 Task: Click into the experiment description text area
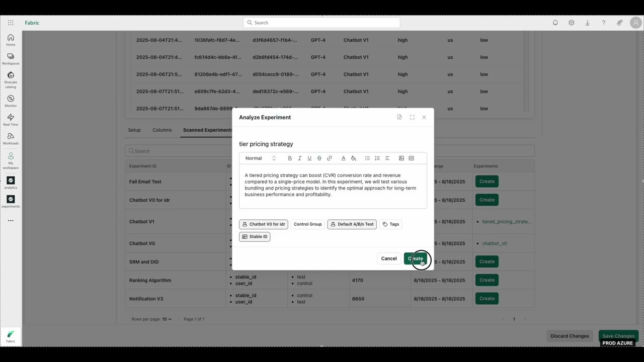pos(333,186)
